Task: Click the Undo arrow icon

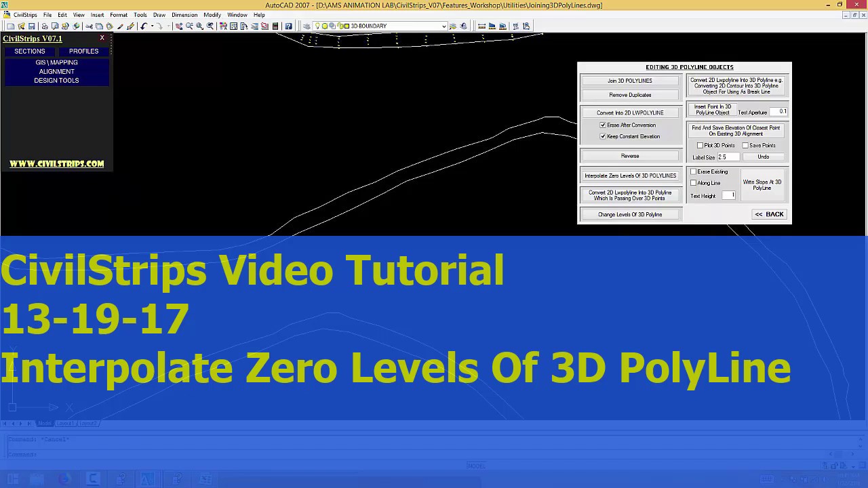Action: pos(143,26)
